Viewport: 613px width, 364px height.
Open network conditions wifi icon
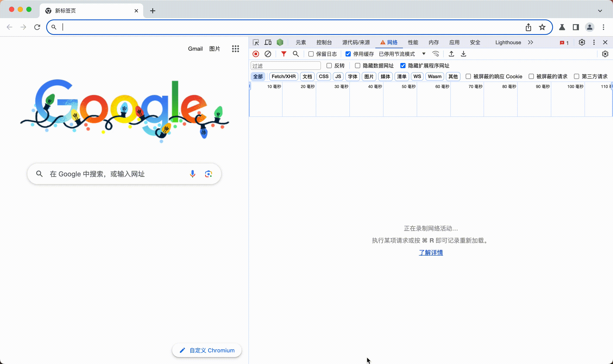(436, 54)
